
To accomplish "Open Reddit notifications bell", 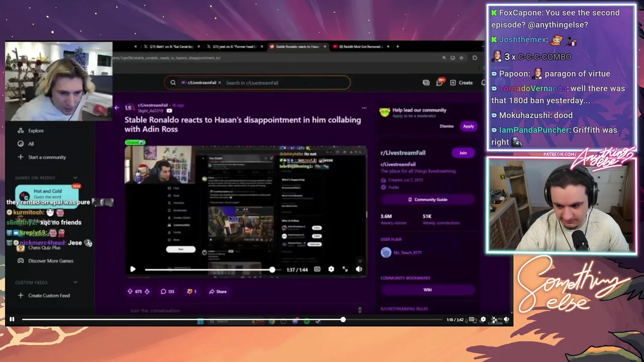I will click(484, 82).
